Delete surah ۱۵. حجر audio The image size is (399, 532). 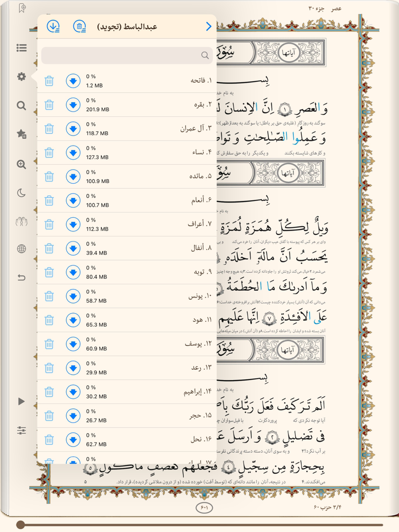(49, 416)
